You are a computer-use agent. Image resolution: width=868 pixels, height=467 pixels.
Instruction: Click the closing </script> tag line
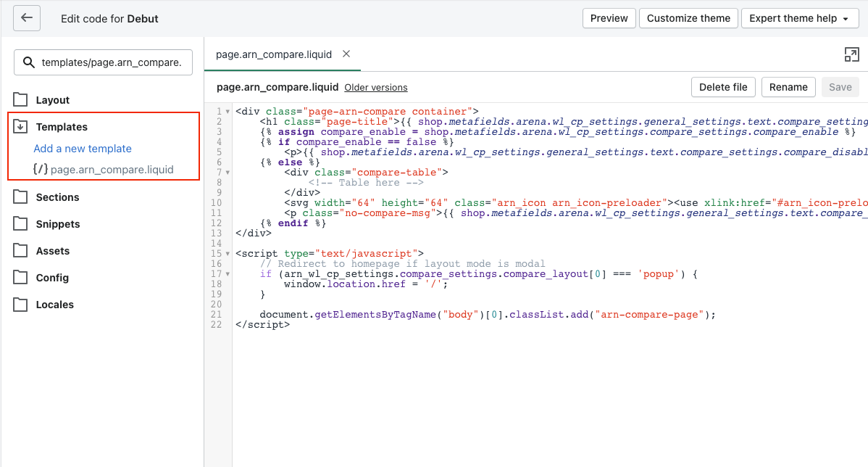point(262,325)
